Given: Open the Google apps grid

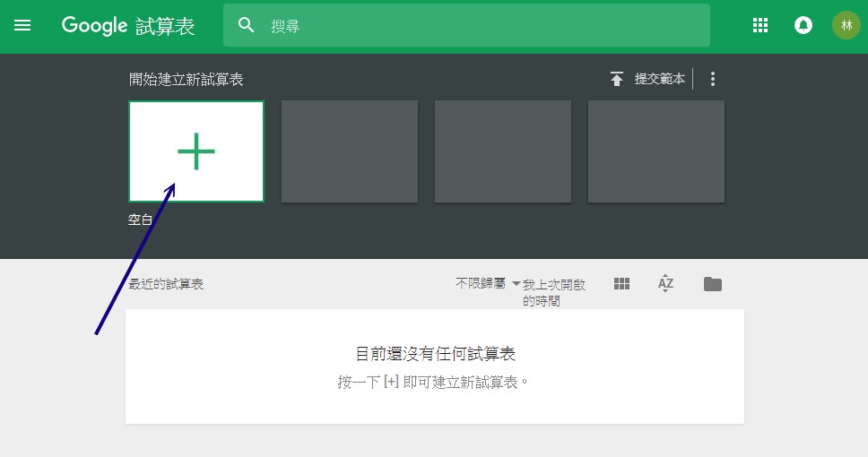Looking at the screenshot, I should pos(760,25).
